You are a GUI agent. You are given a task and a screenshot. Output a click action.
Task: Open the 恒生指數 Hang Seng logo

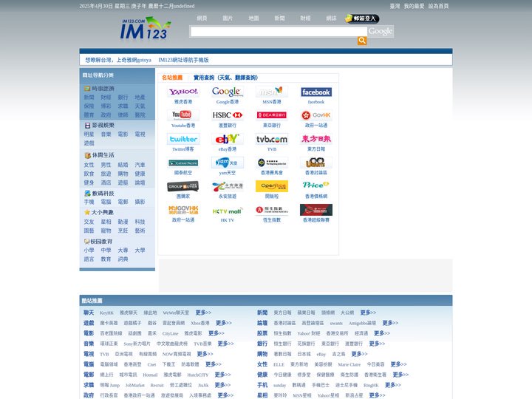point(272,210)
